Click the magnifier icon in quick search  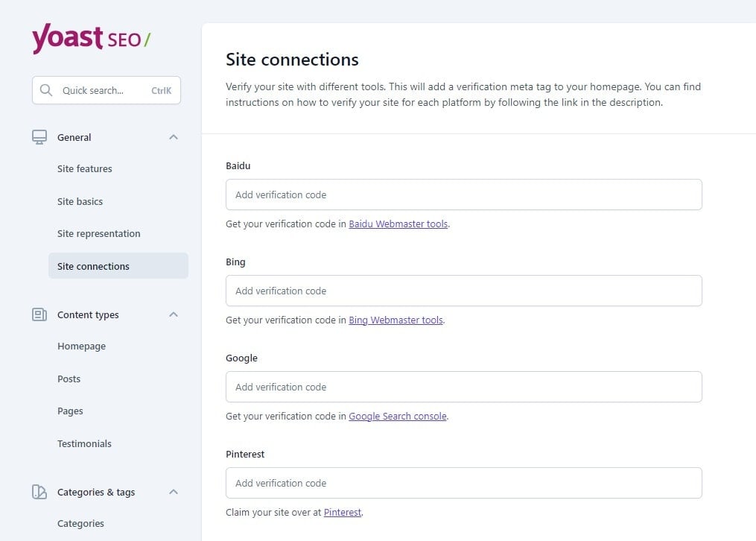point(45,90)
